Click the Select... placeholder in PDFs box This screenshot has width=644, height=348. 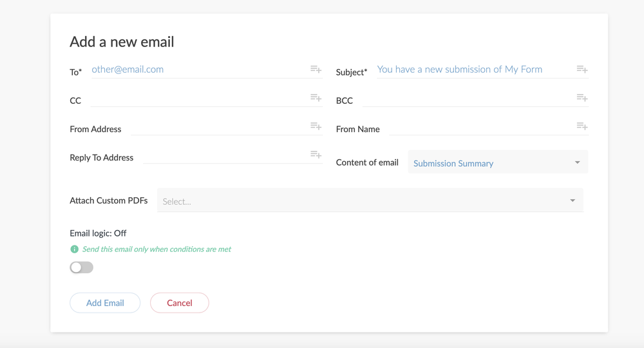pos(176,201)
